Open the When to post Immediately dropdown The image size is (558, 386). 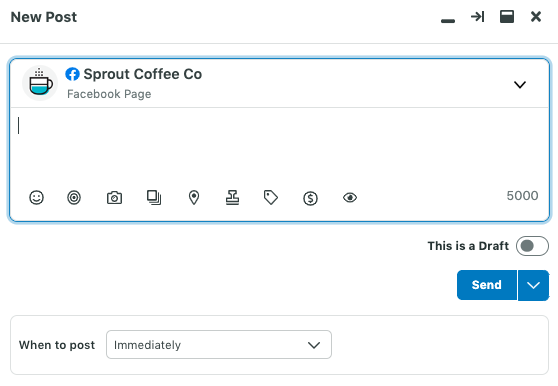coord(219,345)
